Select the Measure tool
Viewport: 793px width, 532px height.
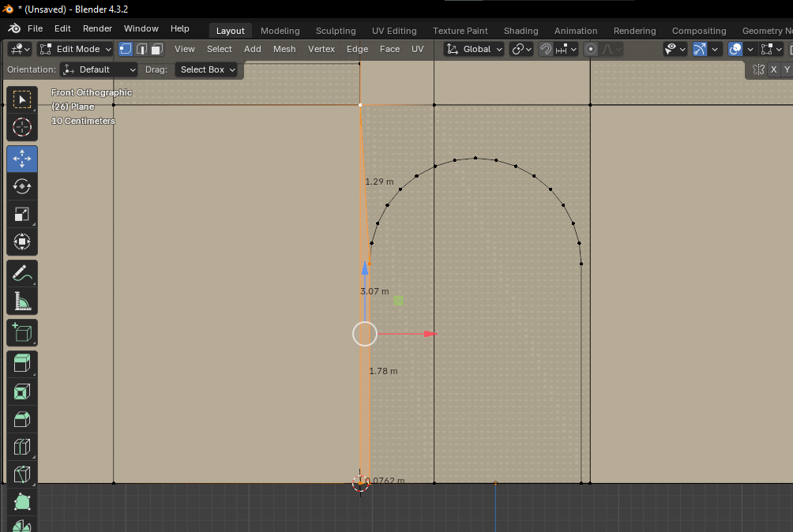coord(22,301)
